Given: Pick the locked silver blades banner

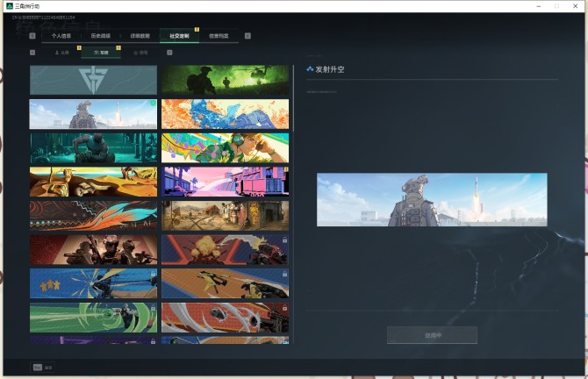Looking at the screenshot, I should point(225,318).
